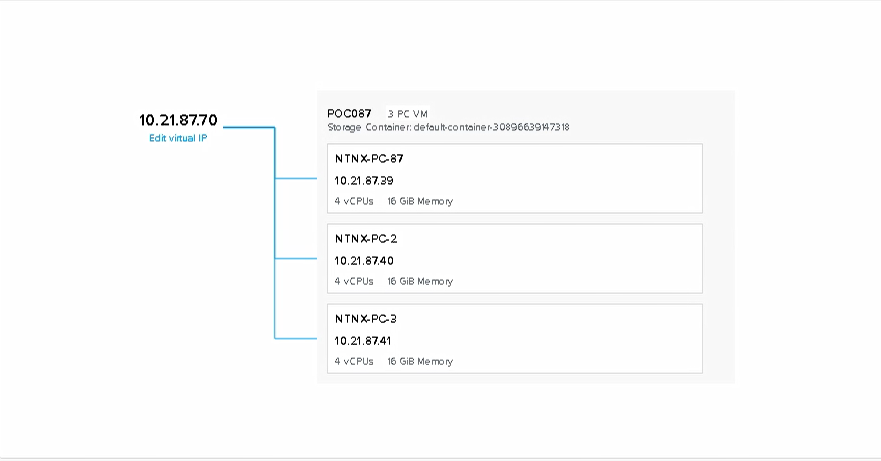The height and width of the screenshot is (461, 881).
Task: Click 16 GiB Memory in the NTNX-PC-87 card
Action: coord(420,201)
